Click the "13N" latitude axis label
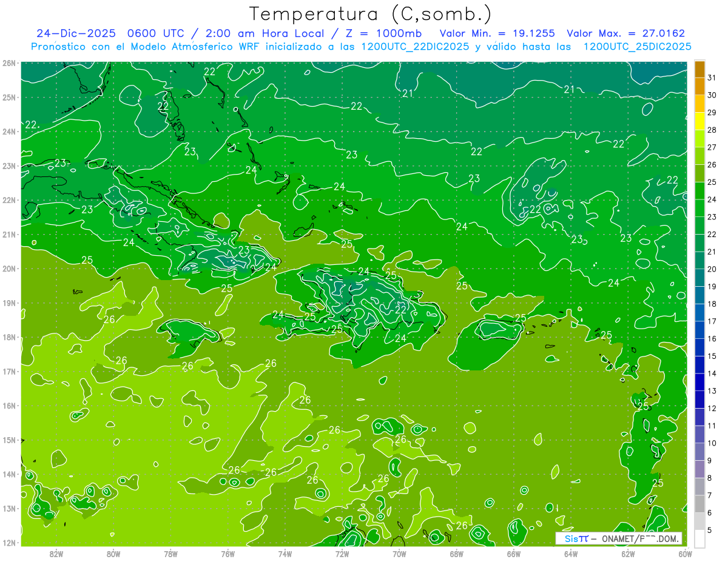728x562 pixels. pyautogui.click(x=8, y=508)
